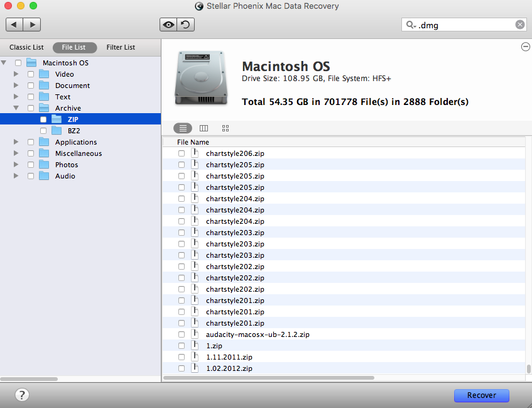The width and height of the screenshot is (532, 408).
Task: Clear the .dmg search text
Action: pyautogui.click(x=519, y=25)
